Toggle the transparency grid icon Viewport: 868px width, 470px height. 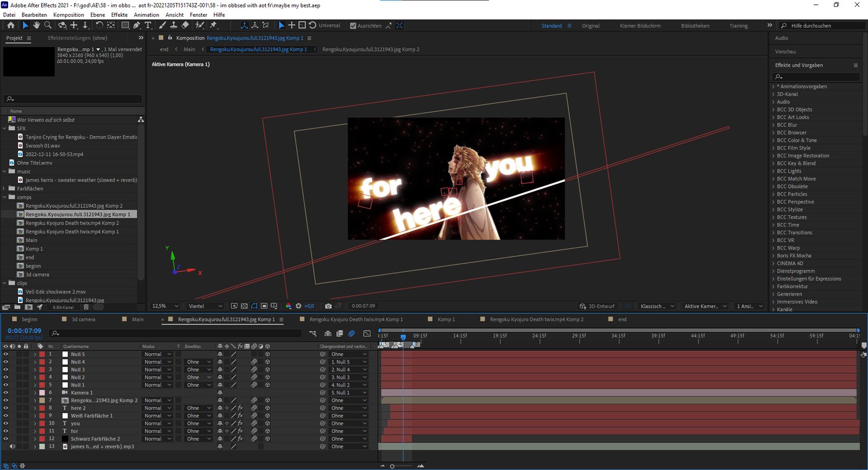[244, 306]
